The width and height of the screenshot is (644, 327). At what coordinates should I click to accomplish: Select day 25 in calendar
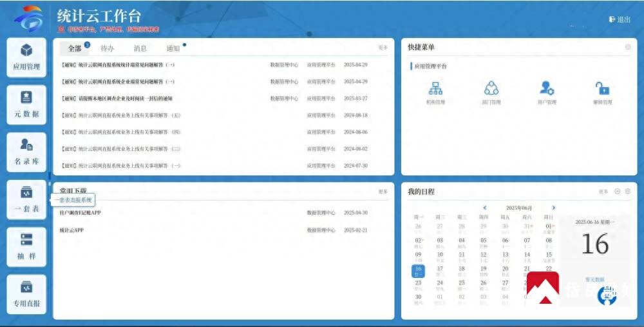pos(462,285)
